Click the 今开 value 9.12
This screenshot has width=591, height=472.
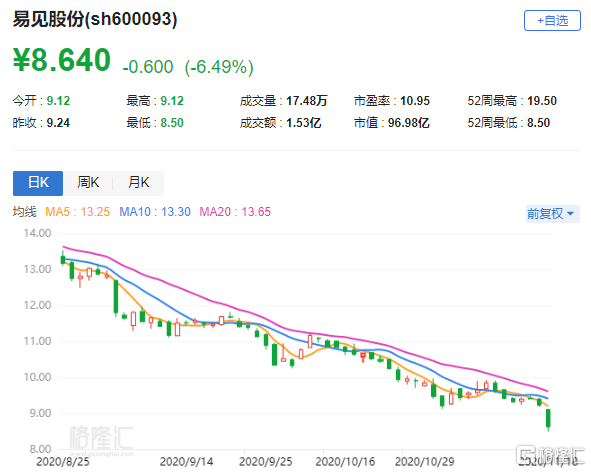pos(58,101)
